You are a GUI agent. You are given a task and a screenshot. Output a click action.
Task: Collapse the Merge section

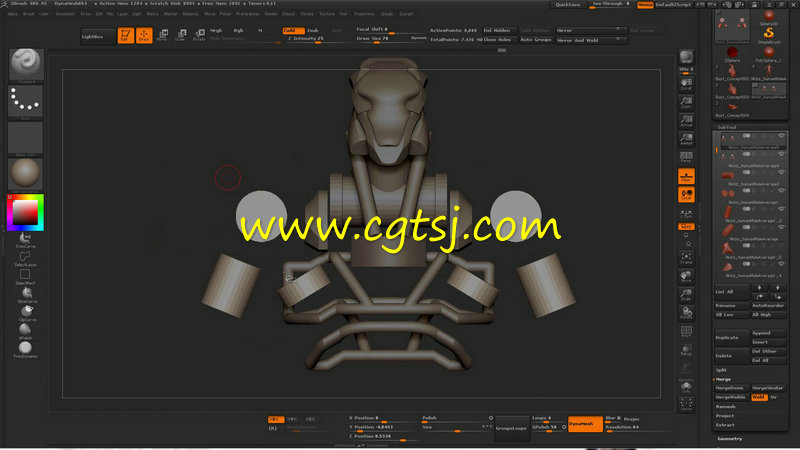(723, 379)
